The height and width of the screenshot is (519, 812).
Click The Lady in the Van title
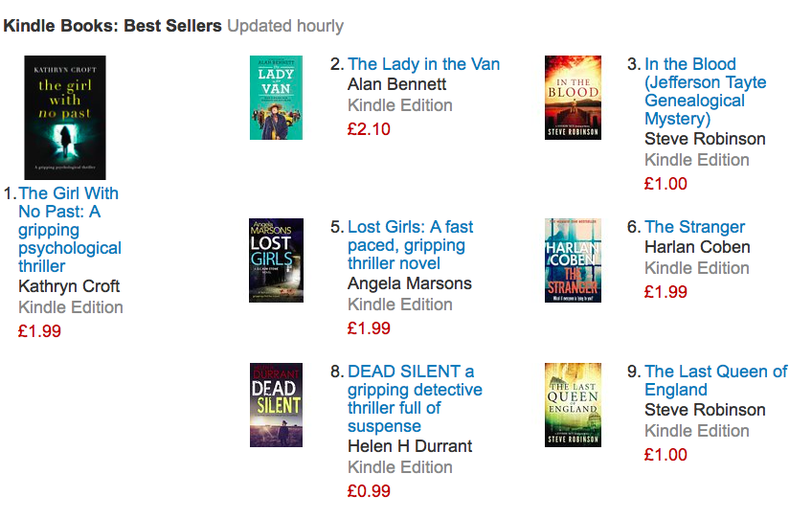click(x=423, y=64)
